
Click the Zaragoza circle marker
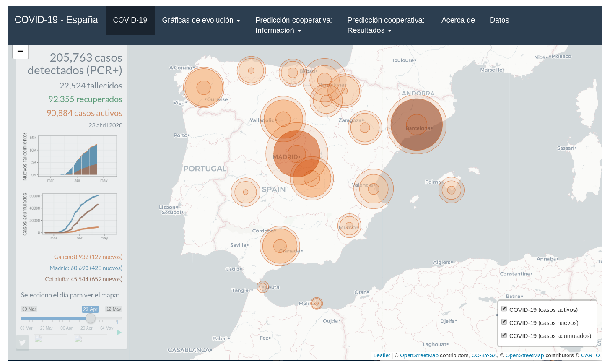coord(365,127)
